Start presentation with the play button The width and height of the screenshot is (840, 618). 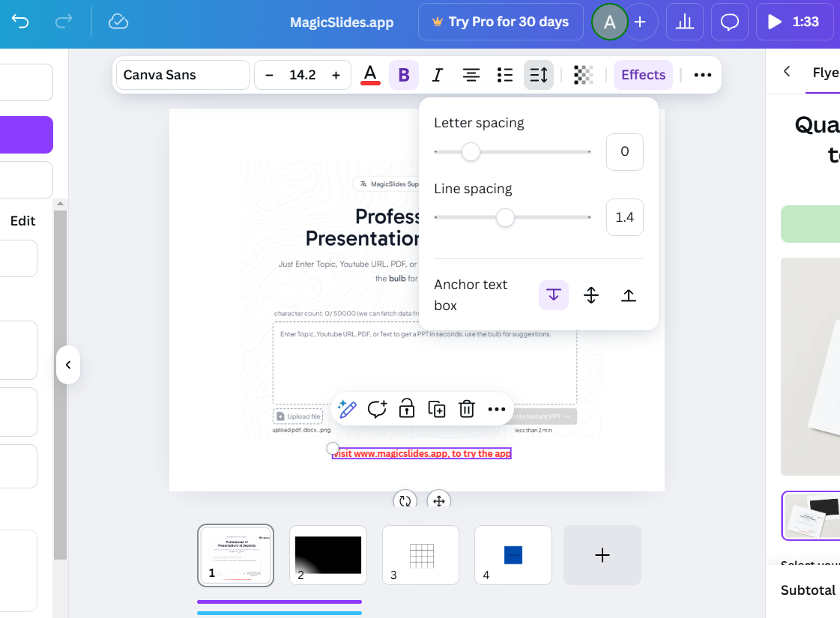point(796,22)
